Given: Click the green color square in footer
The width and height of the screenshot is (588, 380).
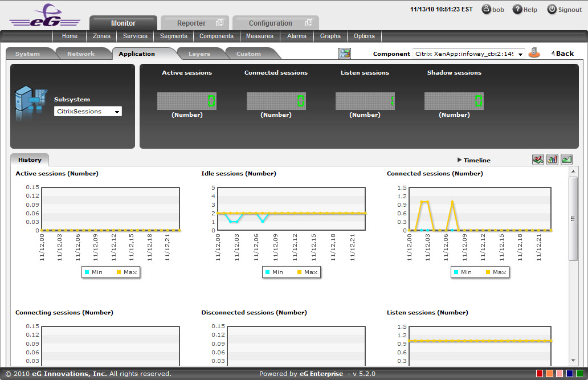Looking at the screenshot, I should (580, 373).
